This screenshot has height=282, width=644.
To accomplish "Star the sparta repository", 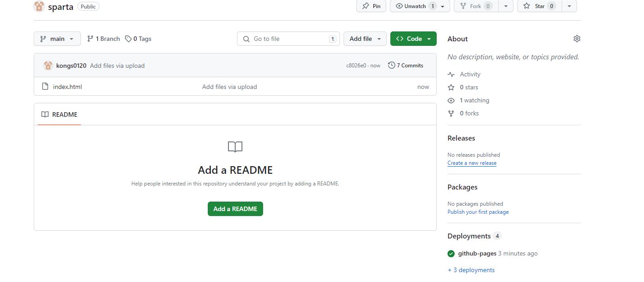I will click(540, 6).
